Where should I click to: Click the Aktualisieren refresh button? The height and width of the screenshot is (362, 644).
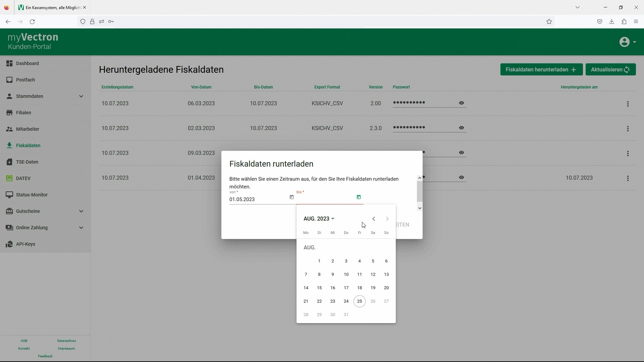610,70
